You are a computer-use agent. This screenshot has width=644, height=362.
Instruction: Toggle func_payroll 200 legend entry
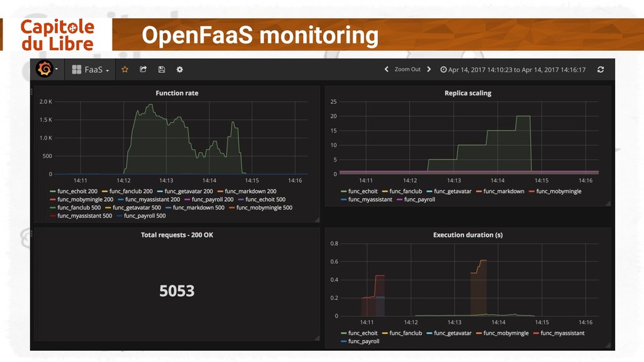[213, 199]
